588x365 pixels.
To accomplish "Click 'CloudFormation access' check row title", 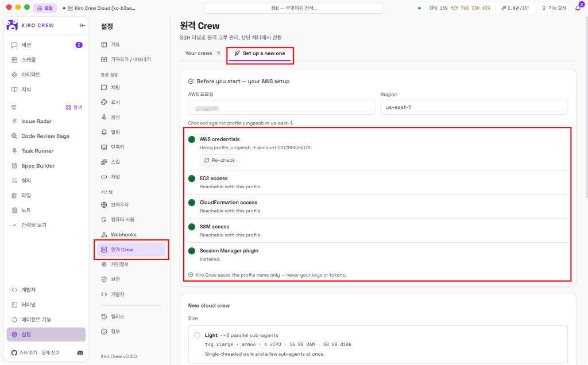I will pos(229,203).
